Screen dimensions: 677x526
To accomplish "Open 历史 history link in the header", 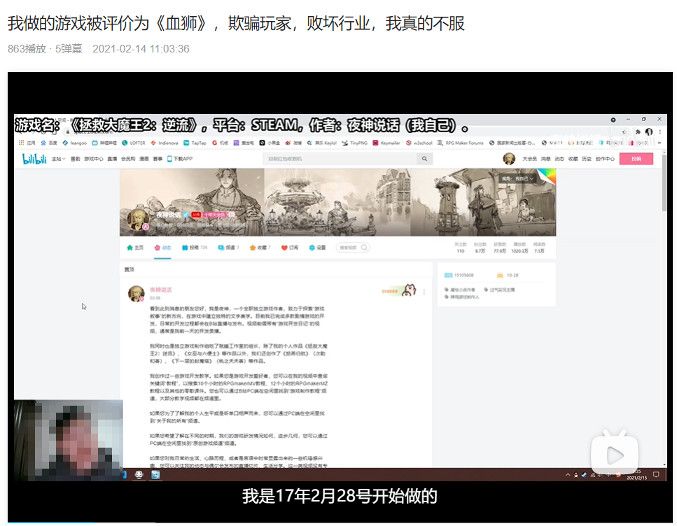I will pos(586,159).
